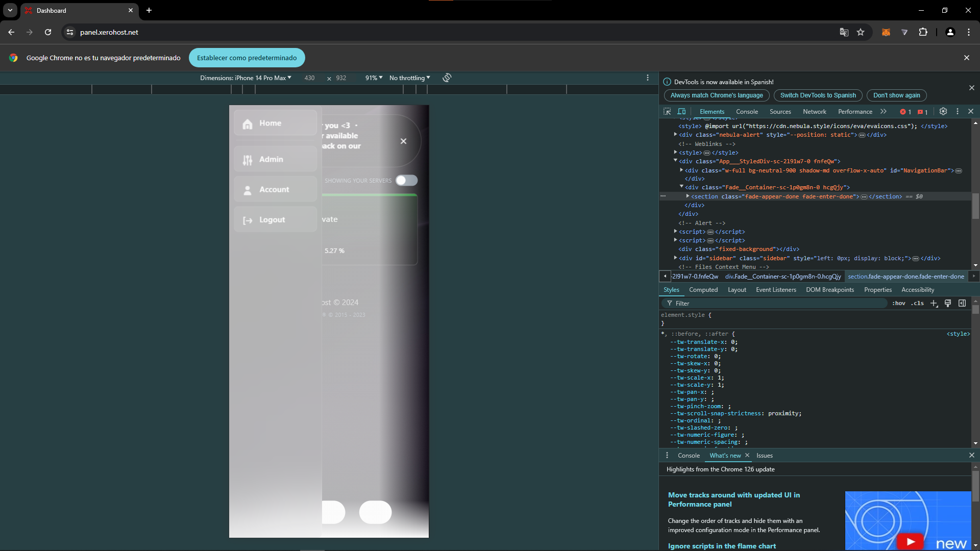Activate the inspect element picker icon
This screenshot has height=551, width=980.
(x=667, y=111)
